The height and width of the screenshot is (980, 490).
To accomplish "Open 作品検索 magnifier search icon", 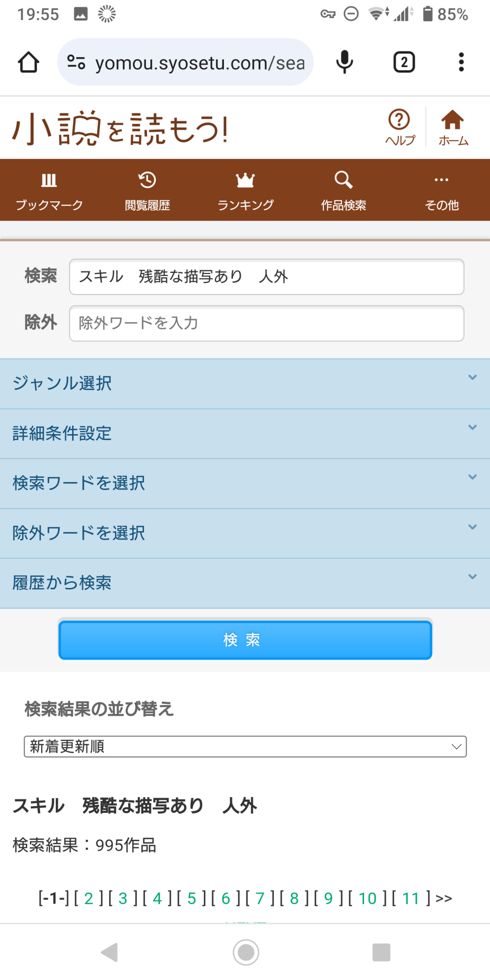I will tap(343, 190).
